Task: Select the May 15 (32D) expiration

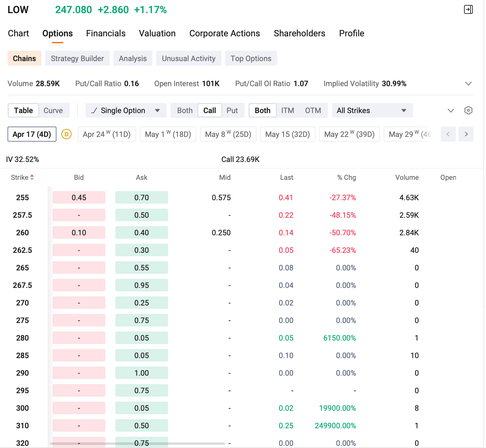Action: (x=288, y=134)
